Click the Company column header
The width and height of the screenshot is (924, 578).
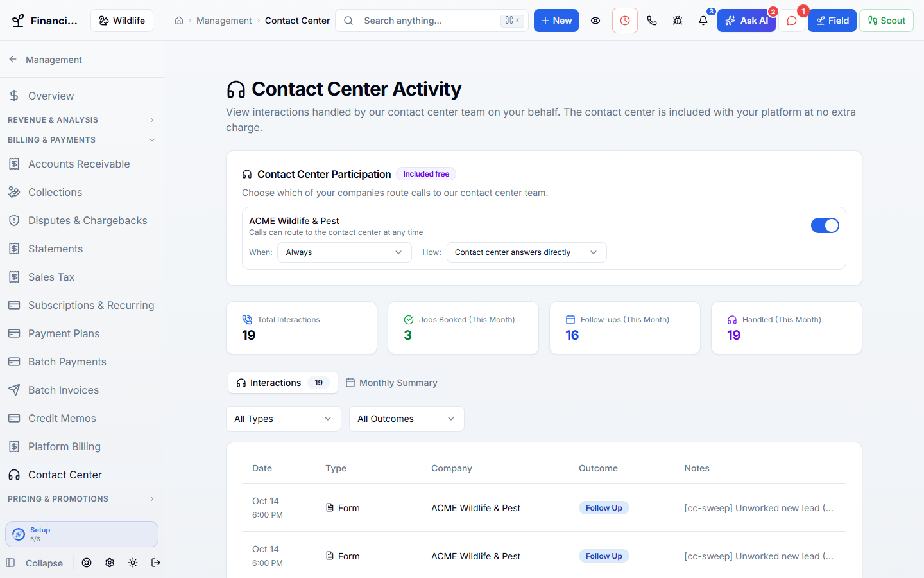[452, 468]
